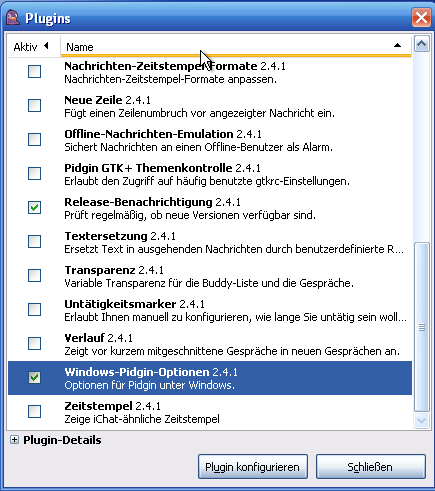Click the sort arrow in the Name column
The height and width of the screenshot is (491, 435).
coord(397,45)
